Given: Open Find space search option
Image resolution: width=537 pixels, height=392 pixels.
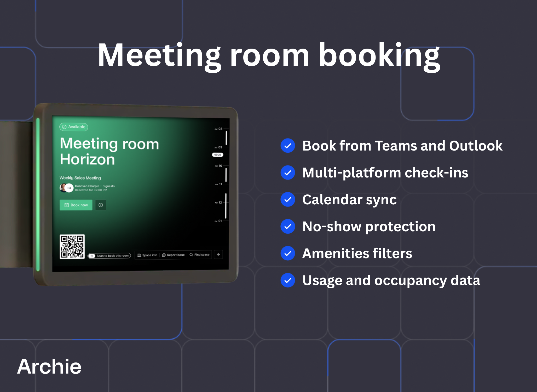Looking at the screenshot, I should [x=199, y=255].
